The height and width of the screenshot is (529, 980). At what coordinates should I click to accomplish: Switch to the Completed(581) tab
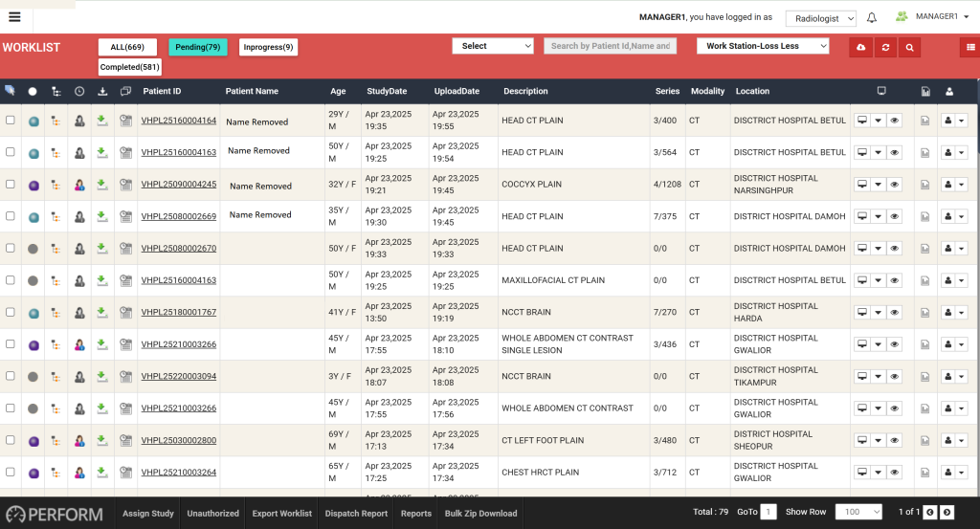pos(130,67)
